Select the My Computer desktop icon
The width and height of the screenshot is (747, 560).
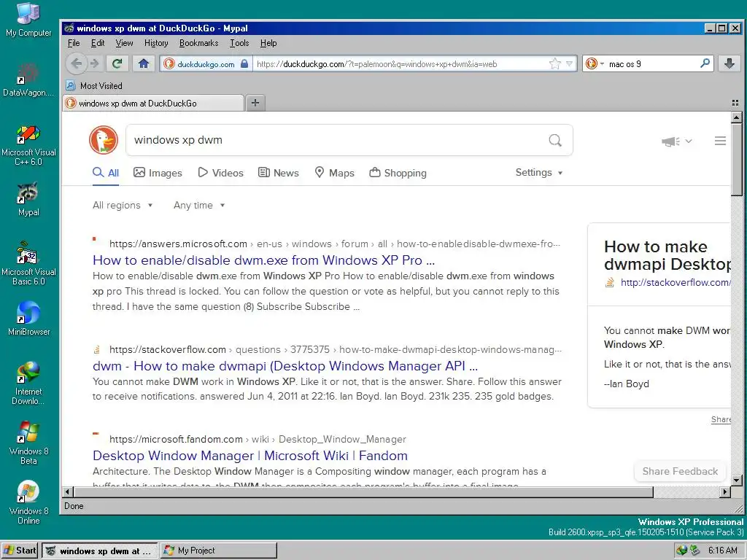click(28, 20)
